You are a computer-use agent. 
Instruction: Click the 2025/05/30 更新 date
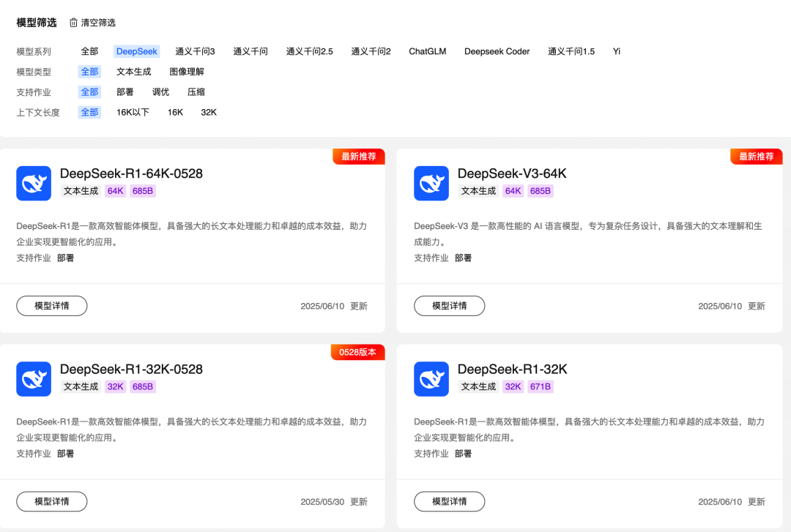[334, 502]
